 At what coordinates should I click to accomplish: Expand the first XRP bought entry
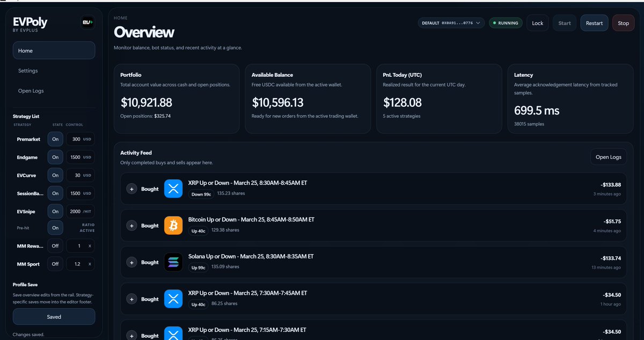click(x=131, y=189)
